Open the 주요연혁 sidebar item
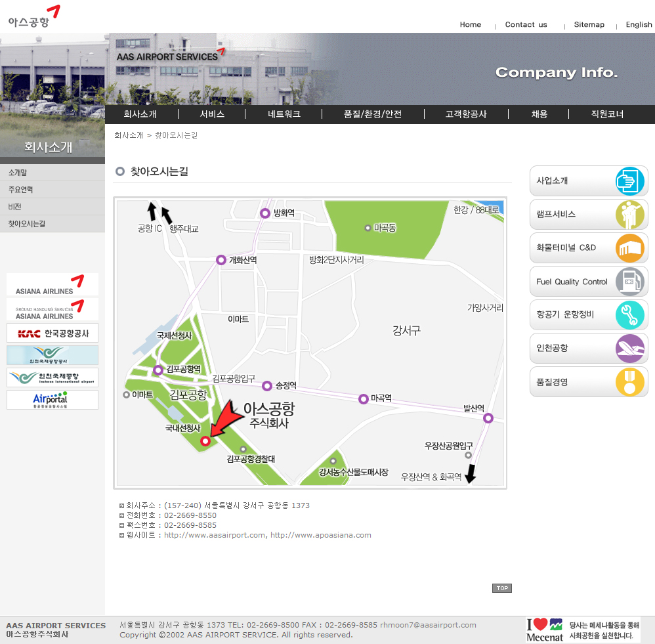The image size is (655, 644). 20,190
